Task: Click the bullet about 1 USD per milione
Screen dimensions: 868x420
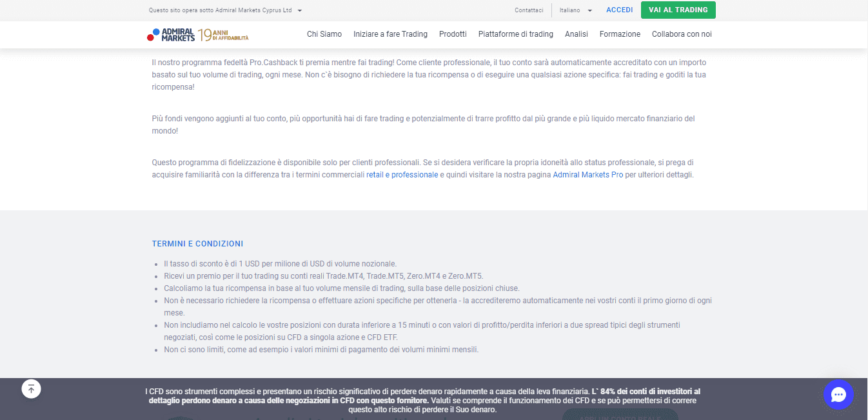Action: click(x=280, y=264)
